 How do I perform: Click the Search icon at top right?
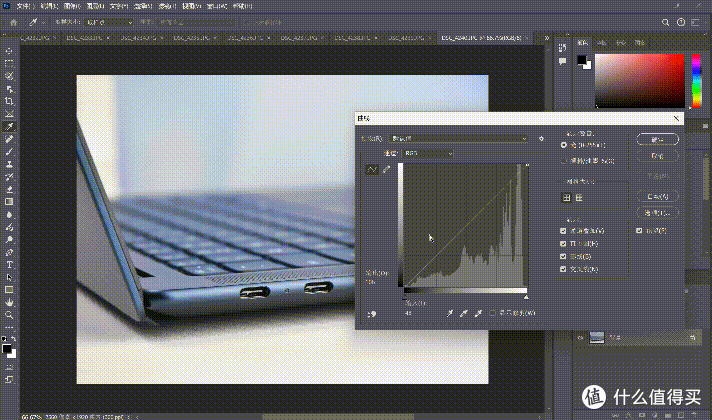pos(665,22)
